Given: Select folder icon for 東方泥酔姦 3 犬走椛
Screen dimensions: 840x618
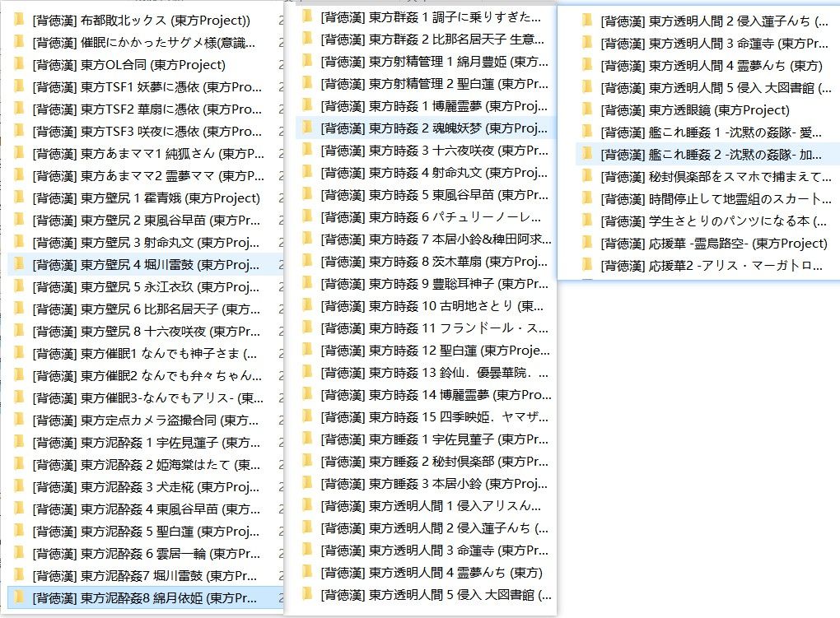Looking at the screenshot, I should (x=19, y=486).
